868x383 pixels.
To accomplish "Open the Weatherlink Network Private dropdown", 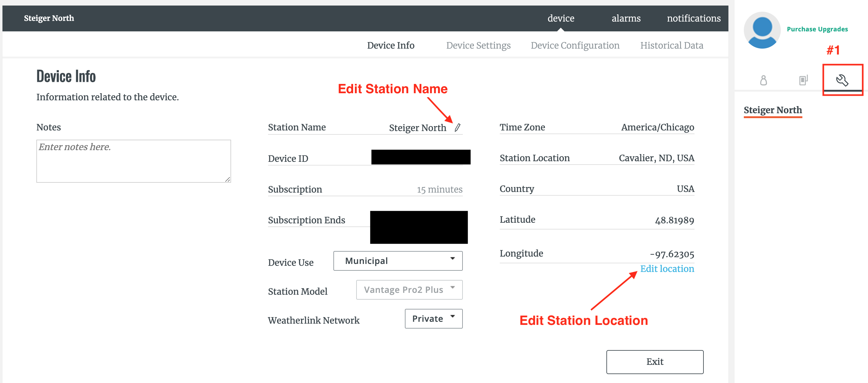I will [x=433, y=319].
